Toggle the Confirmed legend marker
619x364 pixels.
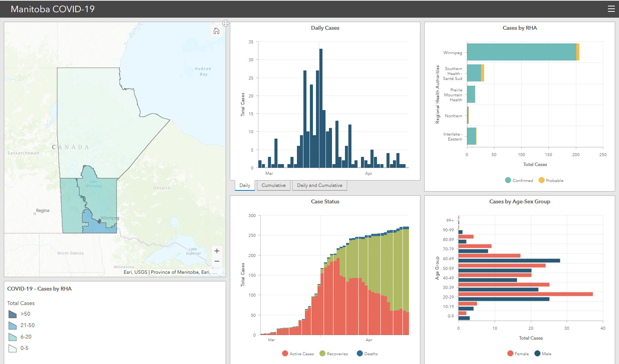click(508, 180)
